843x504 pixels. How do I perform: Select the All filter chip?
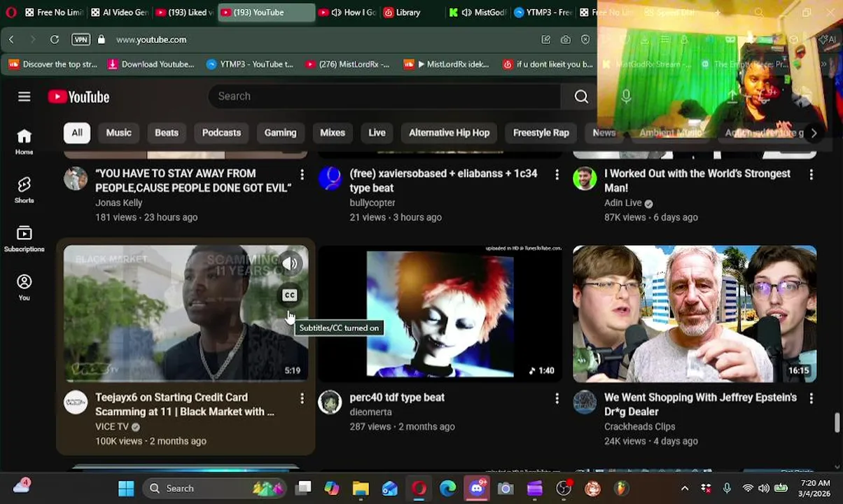coord(76,133)
